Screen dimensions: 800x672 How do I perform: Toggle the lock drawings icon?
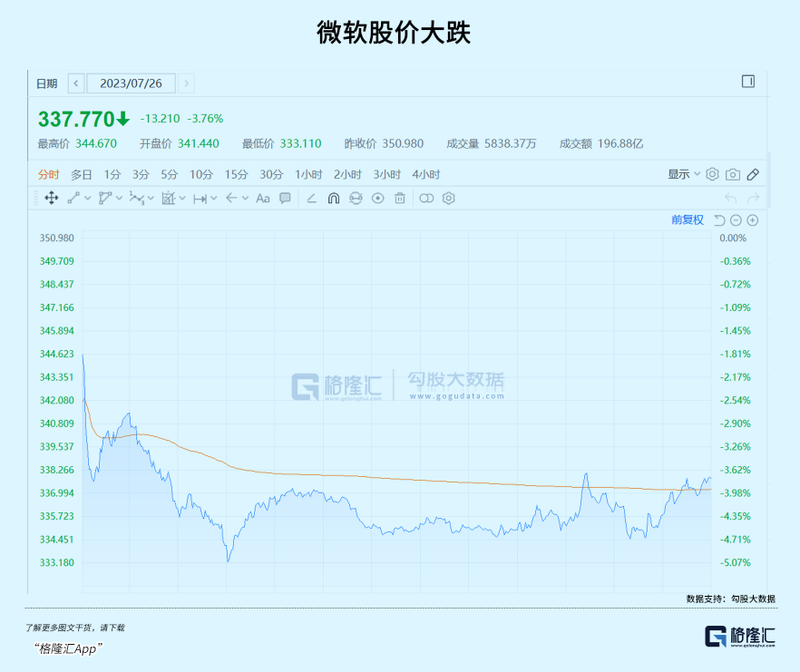(356, 198)
